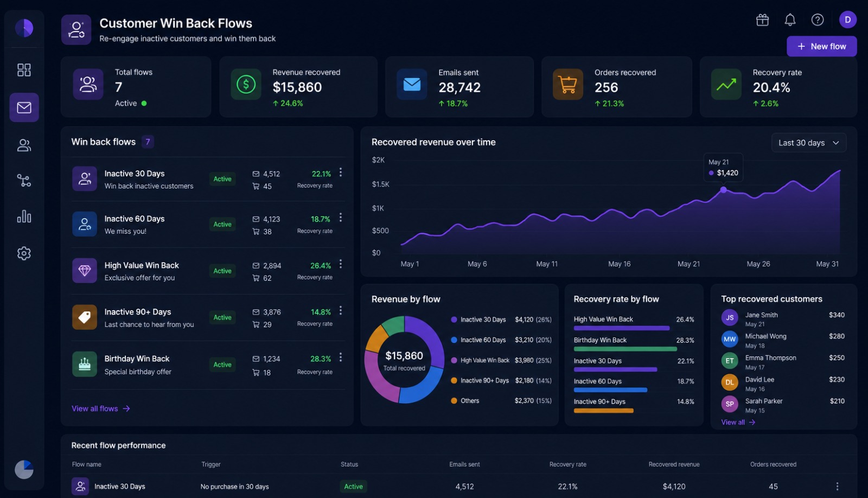Sort by the Flow name column header
Viewport: 868px width, 498px height.
click(87, 464)
